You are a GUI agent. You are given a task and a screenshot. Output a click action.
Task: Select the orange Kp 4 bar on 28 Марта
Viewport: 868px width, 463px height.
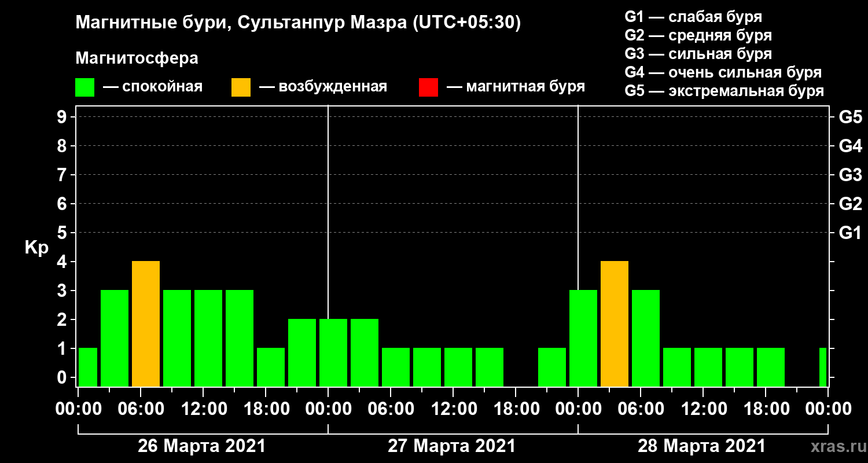click(615, 324)
